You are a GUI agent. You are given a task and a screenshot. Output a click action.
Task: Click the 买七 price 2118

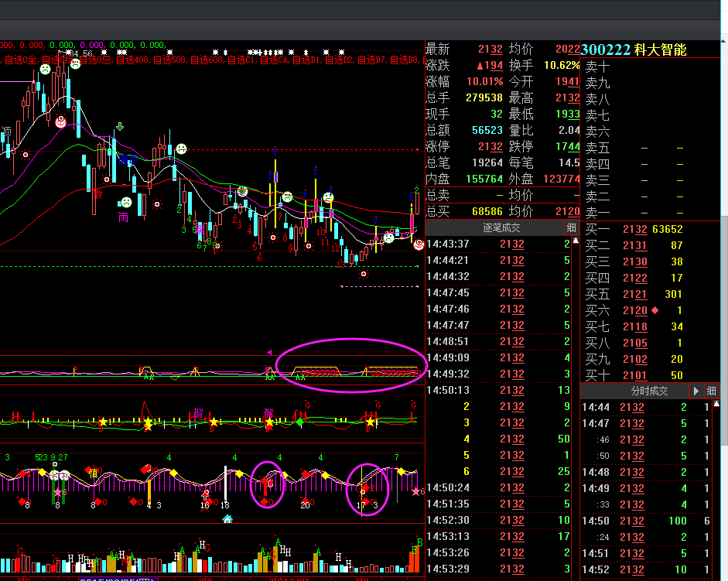pyautogui.click(x=634, y=326)
